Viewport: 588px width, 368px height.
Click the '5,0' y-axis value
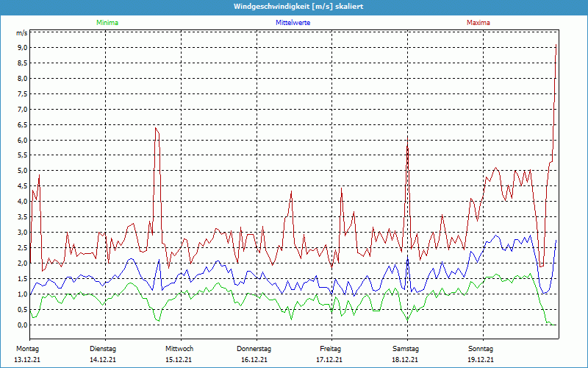point(22,171)
